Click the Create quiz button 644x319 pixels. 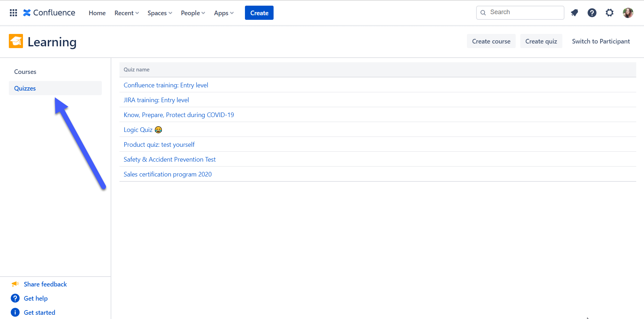coord(541,41)
